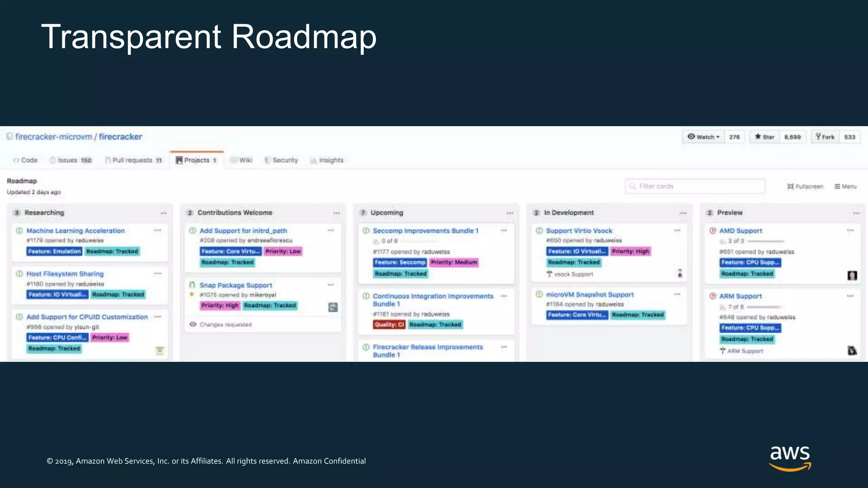Open Firecracker Release Improvements Bundle 1 issue
This screenshot has width=868, height=488.
point(428,351)
